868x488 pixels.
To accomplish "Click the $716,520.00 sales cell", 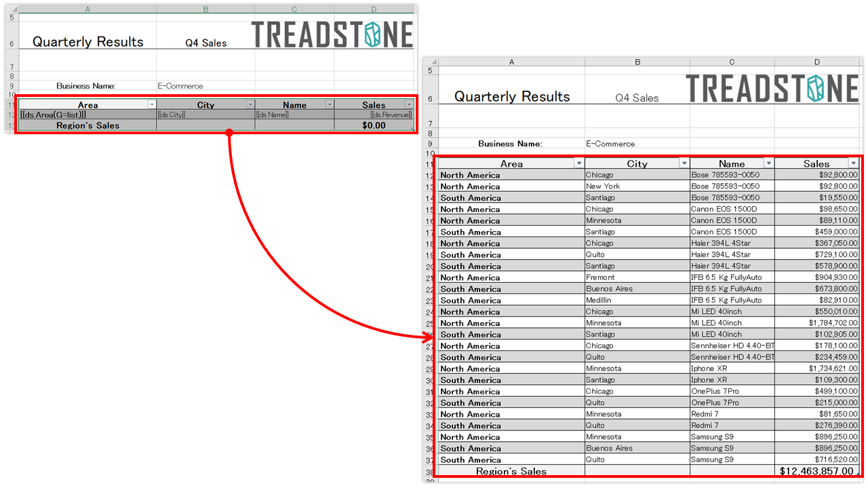I will (x=817, y=460).
